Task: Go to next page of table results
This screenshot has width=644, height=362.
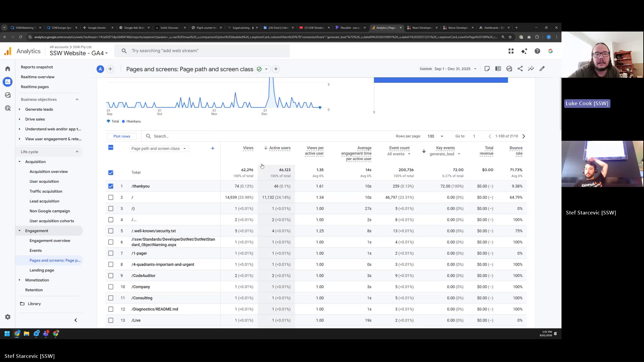Action: [x=524, y=136]
